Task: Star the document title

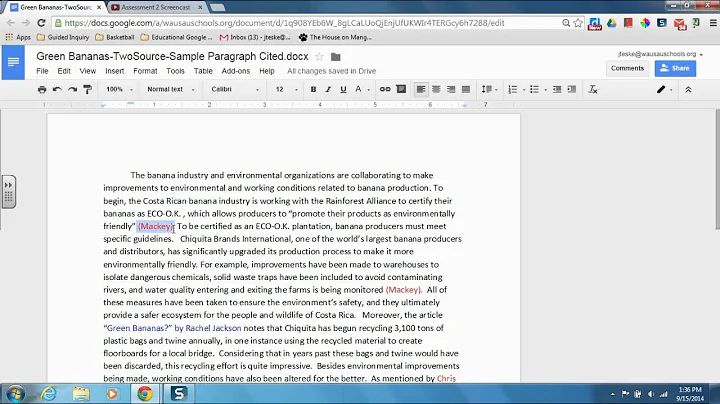Action: [x=319, y=57]
